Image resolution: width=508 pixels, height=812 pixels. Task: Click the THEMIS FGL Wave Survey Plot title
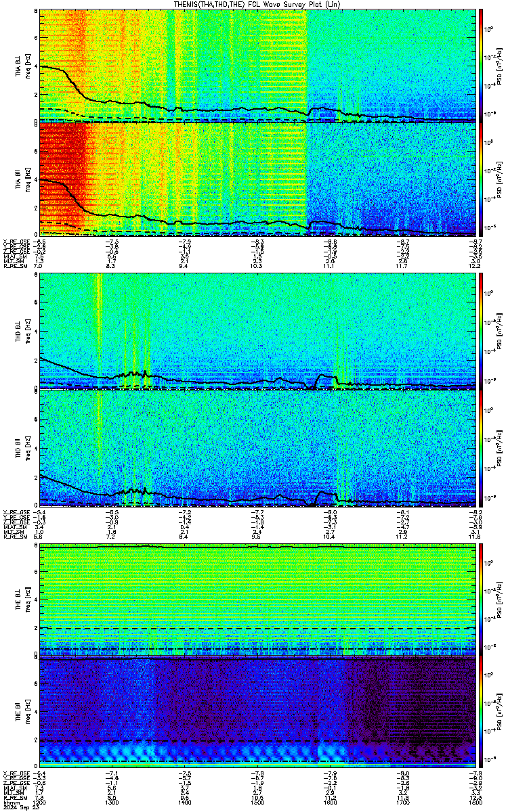click(257, 4)
